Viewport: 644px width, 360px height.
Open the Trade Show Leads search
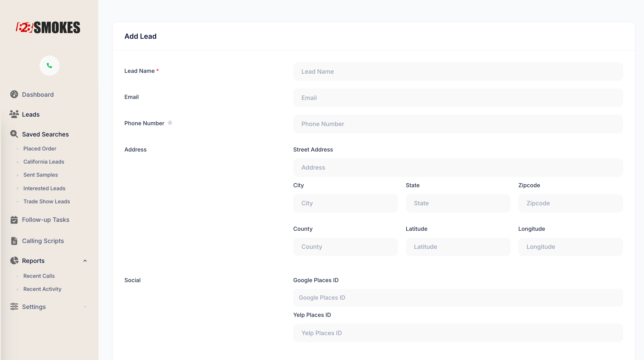[x=47, y=201]
